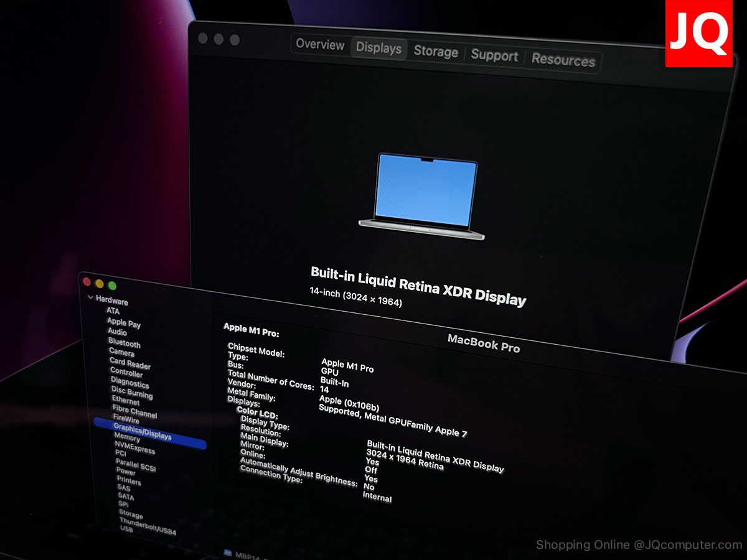Click the 'Display Type:' label
747x560 pixels.
265,424
